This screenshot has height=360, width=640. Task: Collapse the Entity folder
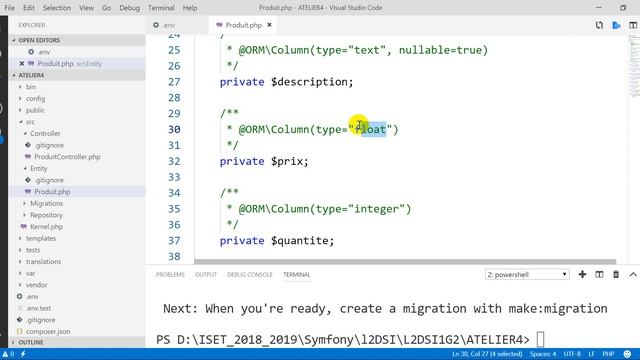(x=77, y=168)
